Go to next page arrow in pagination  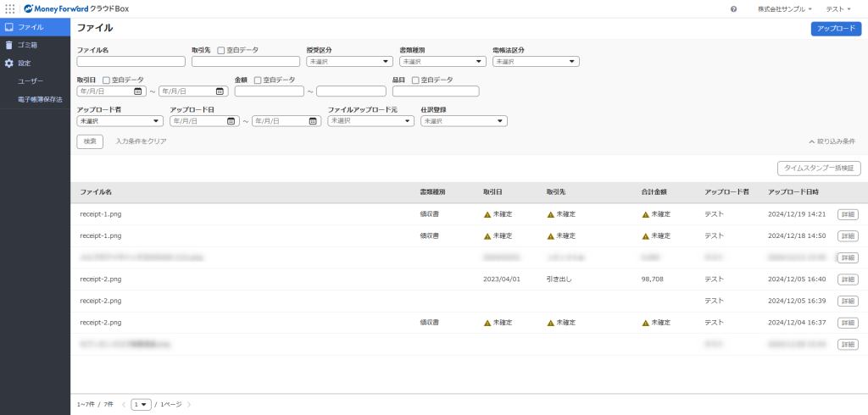click(x=189, y=405)
